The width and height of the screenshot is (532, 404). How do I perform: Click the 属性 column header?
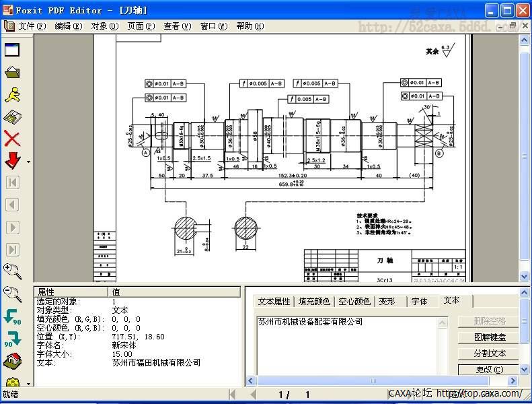(x=71, y=292)
